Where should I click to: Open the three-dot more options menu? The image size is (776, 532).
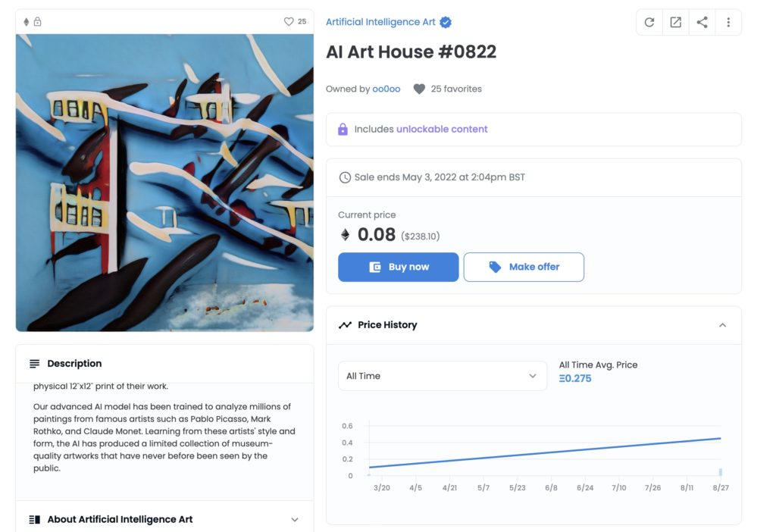click(728, 23)
